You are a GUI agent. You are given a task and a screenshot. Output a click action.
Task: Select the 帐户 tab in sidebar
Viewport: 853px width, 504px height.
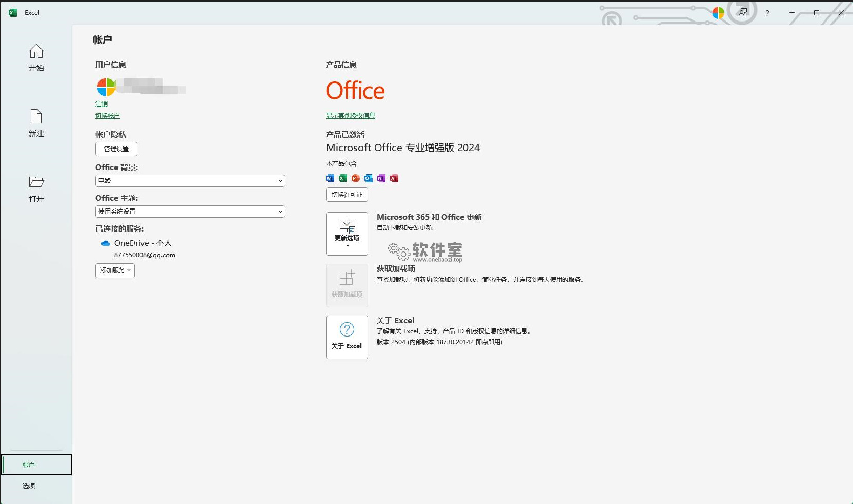point(36,465)
